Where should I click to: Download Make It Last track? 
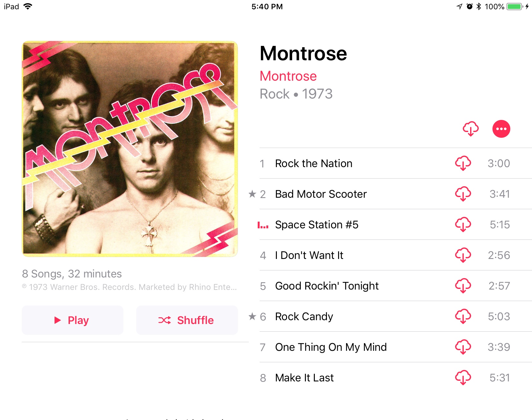[x=463, y=378]
